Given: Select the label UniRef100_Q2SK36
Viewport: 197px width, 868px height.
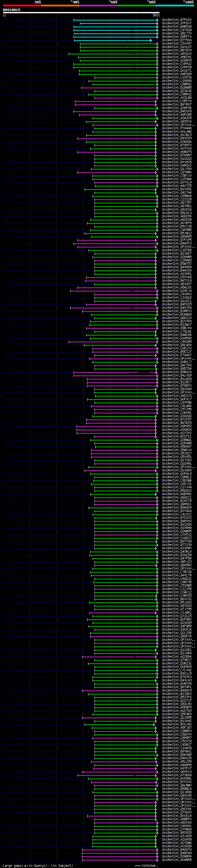Looking at the screenshot, I should (176, 91).
